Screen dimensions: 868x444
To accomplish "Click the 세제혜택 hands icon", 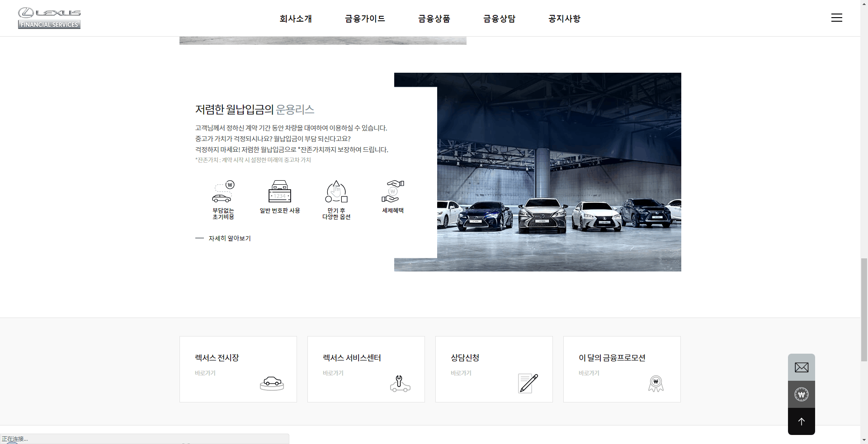I will tap(393, 192).
